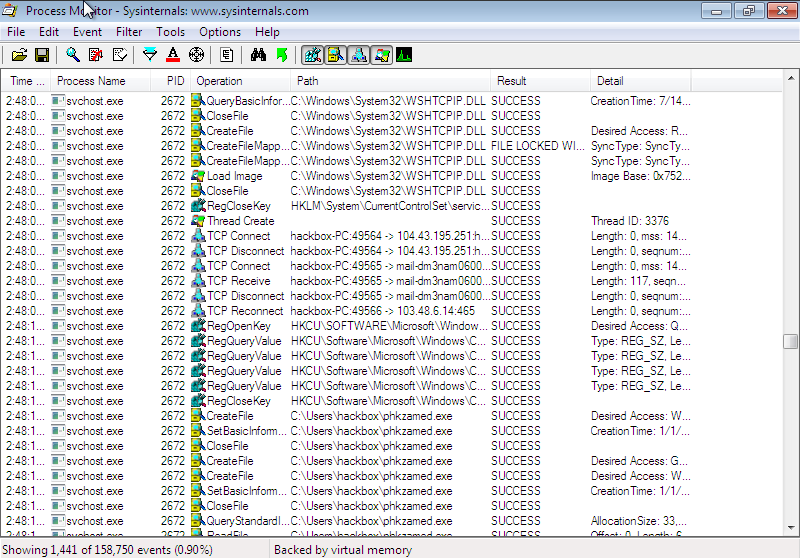Toggle event capture with the magnifier icon
The width and height of the screenshot is (800, 558).
pos(73,55)
